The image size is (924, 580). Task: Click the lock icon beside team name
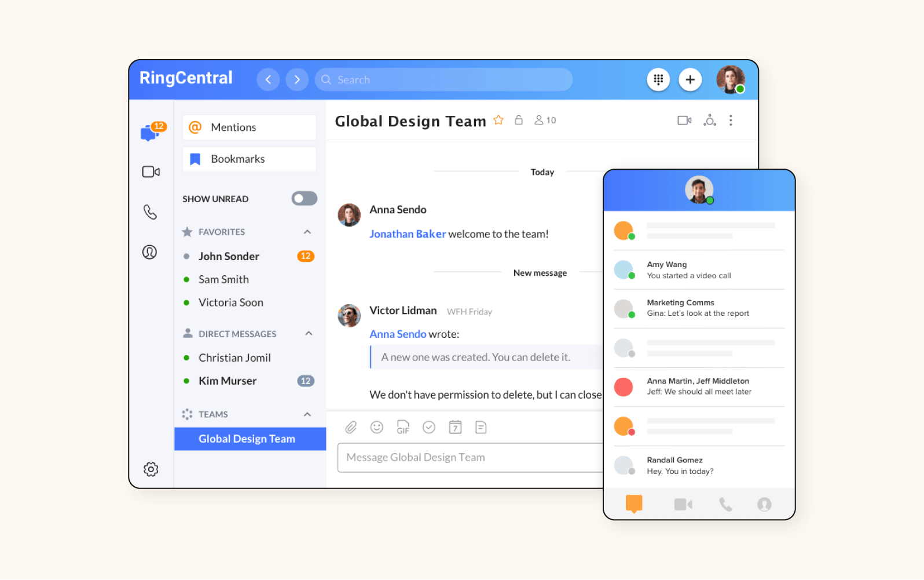coord(519,120)
